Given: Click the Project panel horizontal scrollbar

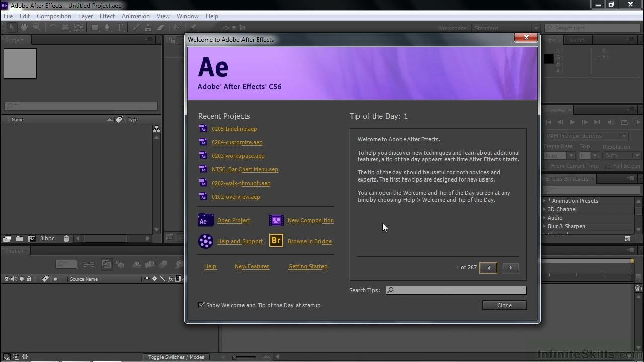Looking at the screenshot, I should point(105,239).
